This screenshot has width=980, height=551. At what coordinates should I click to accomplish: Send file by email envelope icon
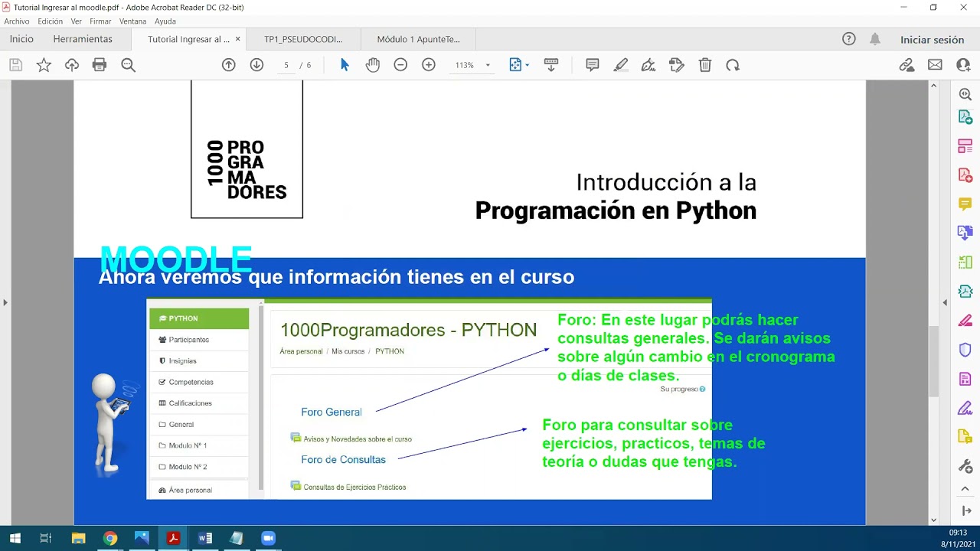point(935,65)
